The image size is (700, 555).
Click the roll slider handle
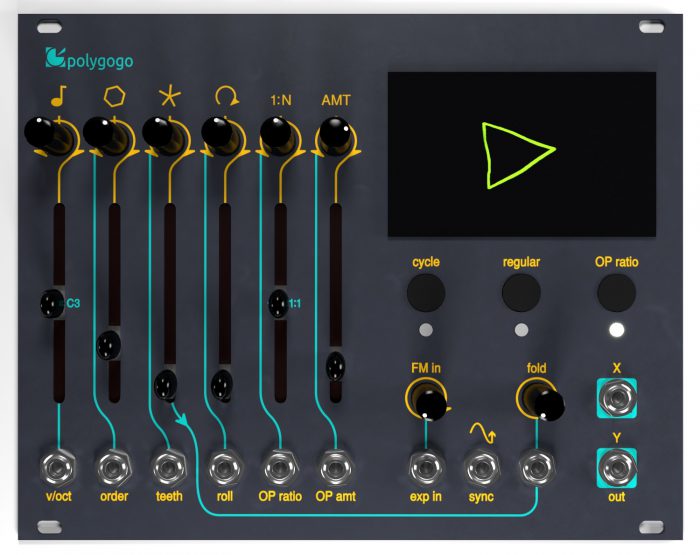pos(222,385)
